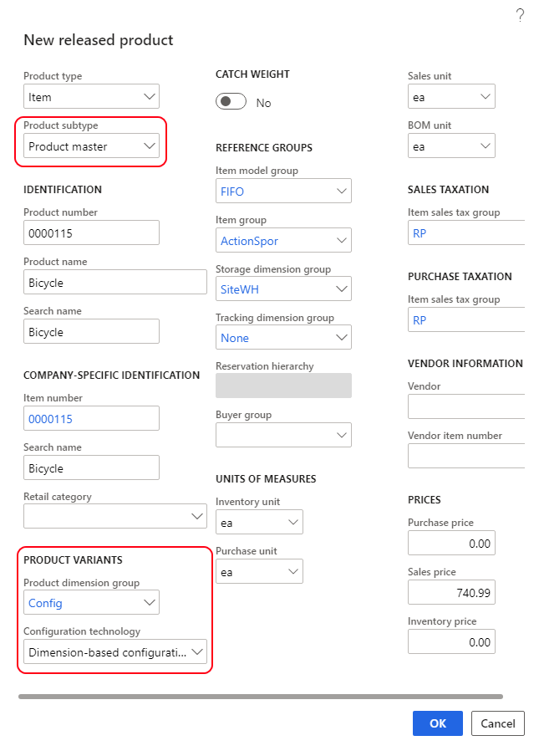Expand the Item group ActionSpor dropdown
The image size is (539, 756).
pyautogui.click(x=284, y=240)
